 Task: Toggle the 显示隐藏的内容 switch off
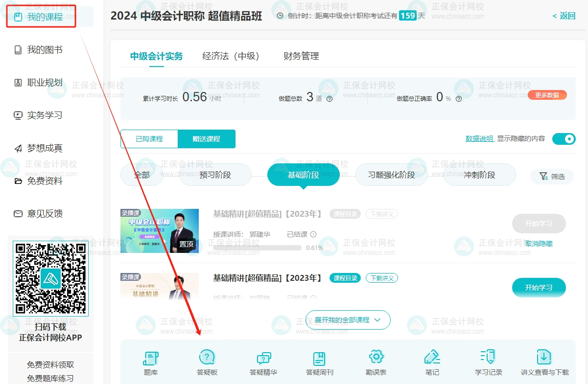pos(564,139)
